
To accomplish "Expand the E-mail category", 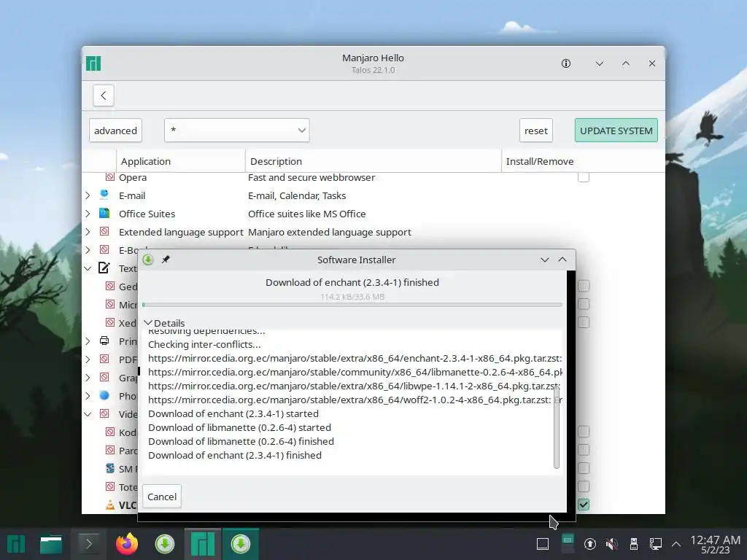I will click(88, 195).
